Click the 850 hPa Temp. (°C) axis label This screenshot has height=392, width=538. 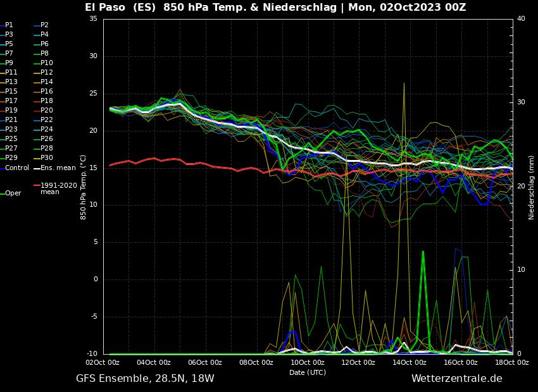pos(84,187)
